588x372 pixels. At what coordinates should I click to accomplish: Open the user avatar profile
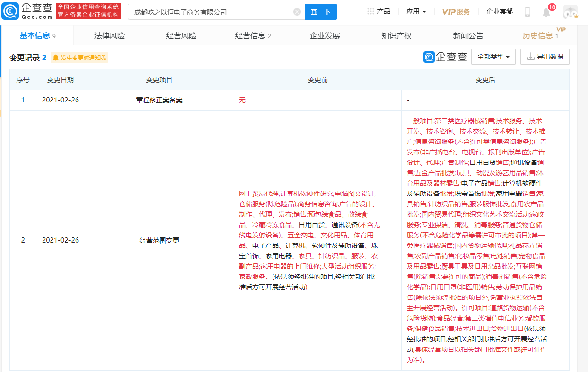pyautogui.click(x=571, y=12)
